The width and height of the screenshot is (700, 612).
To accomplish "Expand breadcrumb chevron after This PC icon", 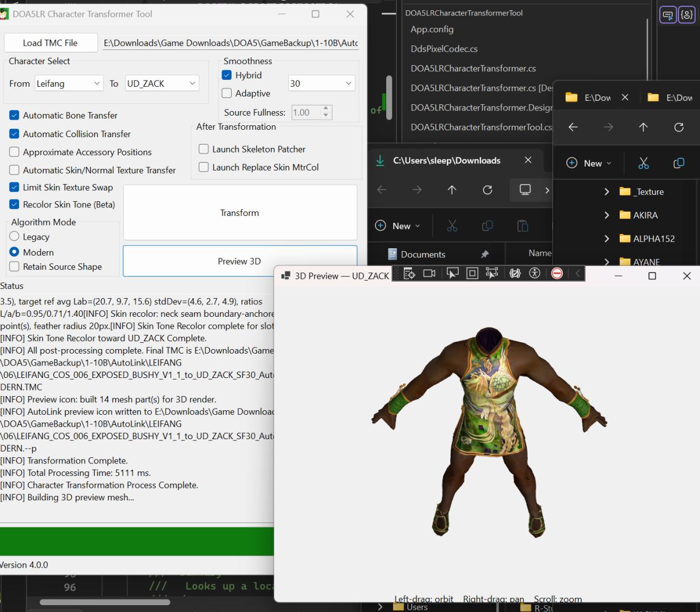I will pos(547,190).
